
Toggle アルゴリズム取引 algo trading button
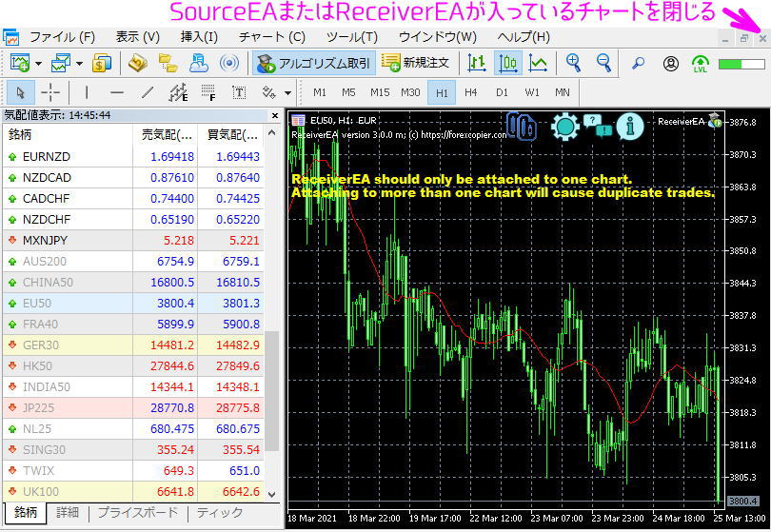313,63
